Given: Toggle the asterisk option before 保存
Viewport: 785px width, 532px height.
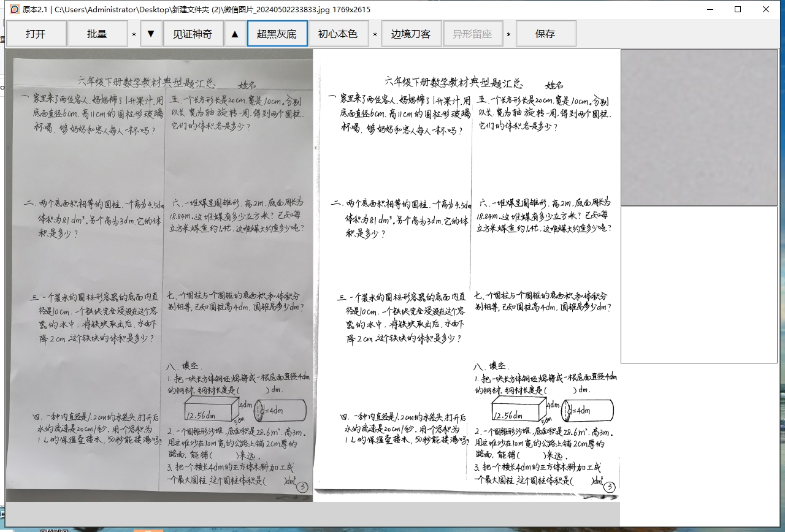Looking at the screenshot, I should pos(508,34).
